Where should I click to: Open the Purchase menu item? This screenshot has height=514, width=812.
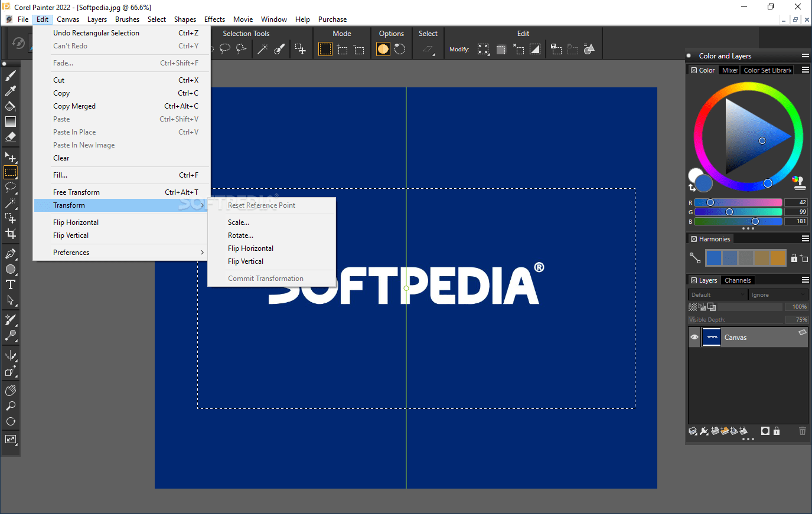coord(332,19)
